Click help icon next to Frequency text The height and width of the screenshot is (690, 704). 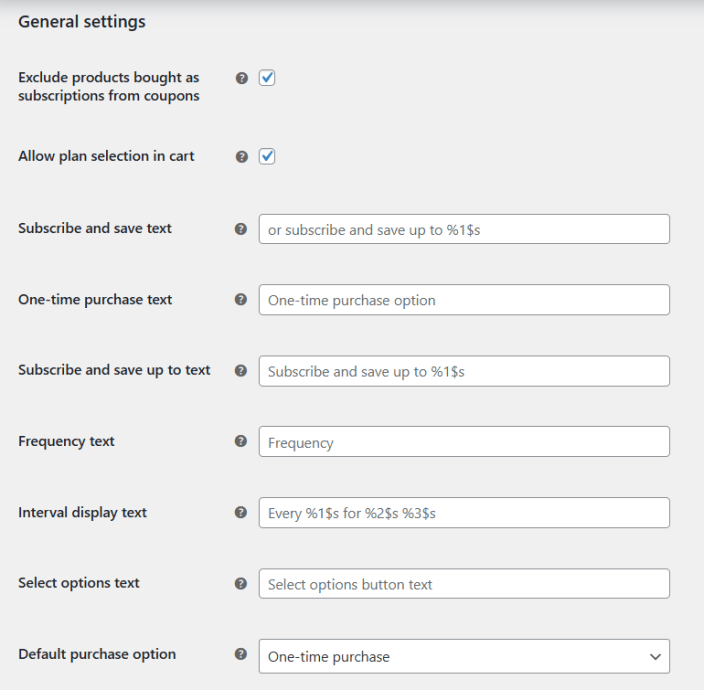pos(241,442)
